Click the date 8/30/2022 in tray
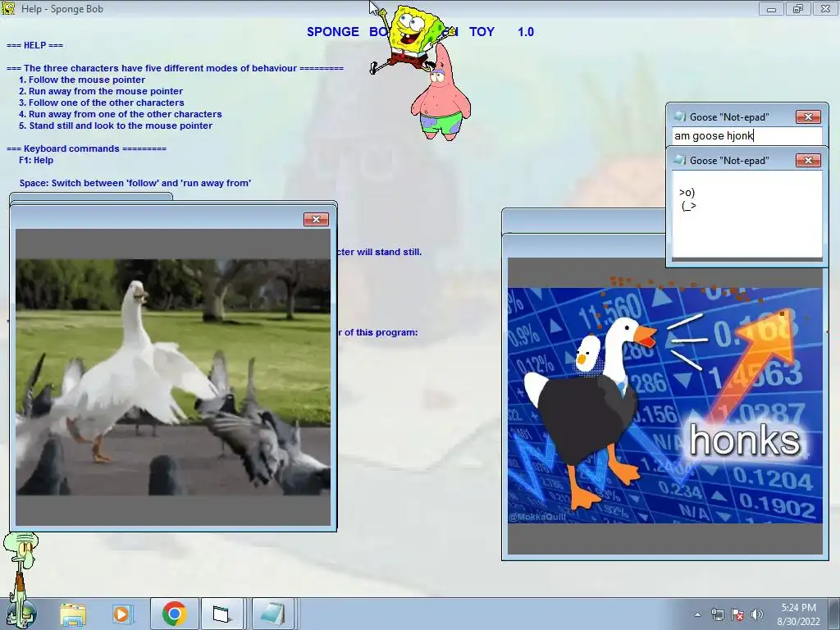 tap(798, 622)
